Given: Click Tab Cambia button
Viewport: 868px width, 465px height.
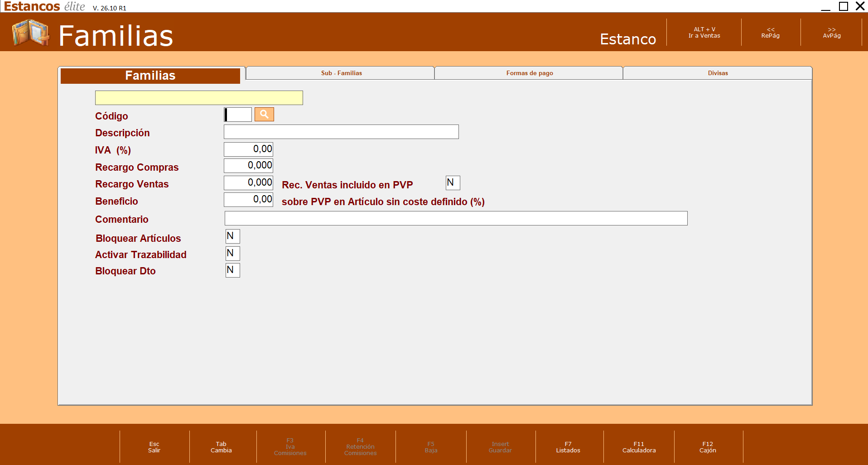Looking at the screenshot, I should [221, 447].
